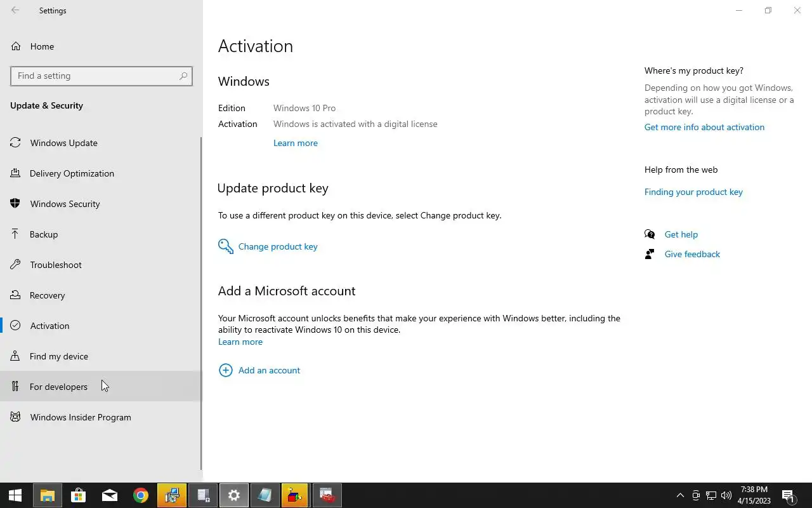Click the Update & Security heading

point(46,105)
